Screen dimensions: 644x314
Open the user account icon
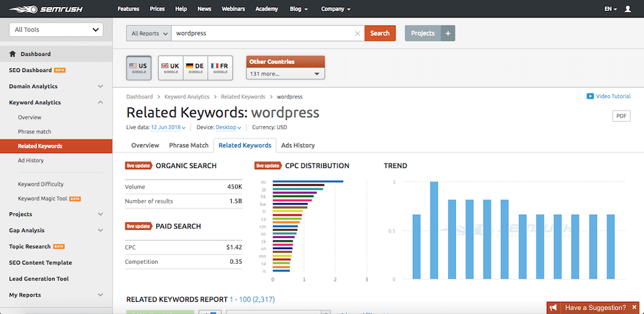click(x=627, y=8)
